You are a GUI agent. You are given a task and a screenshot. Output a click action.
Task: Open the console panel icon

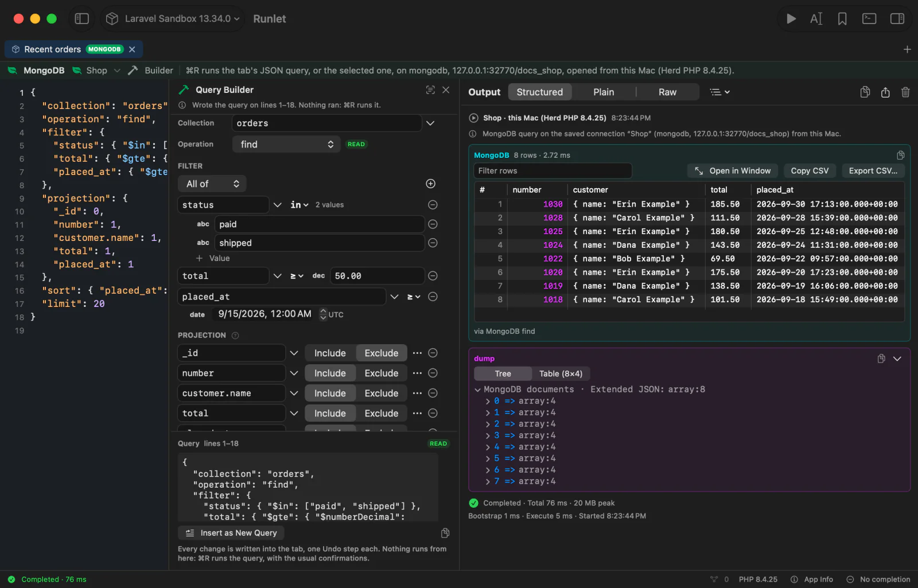pos(869,19)
